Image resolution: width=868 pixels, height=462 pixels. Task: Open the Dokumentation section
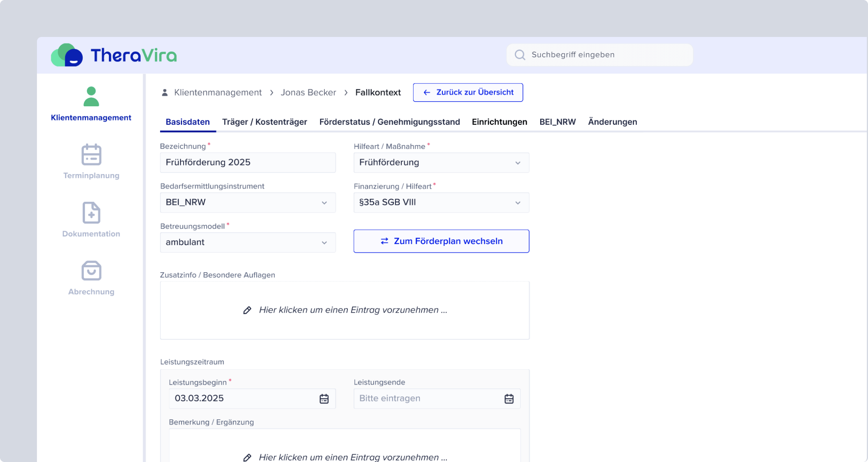tap(91, 219)
